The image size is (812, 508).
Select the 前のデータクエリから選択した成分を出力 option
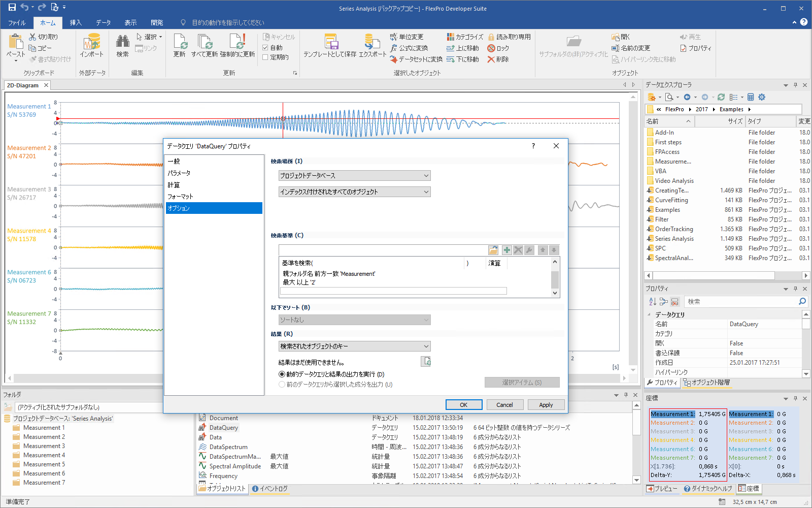click(283, 385)
